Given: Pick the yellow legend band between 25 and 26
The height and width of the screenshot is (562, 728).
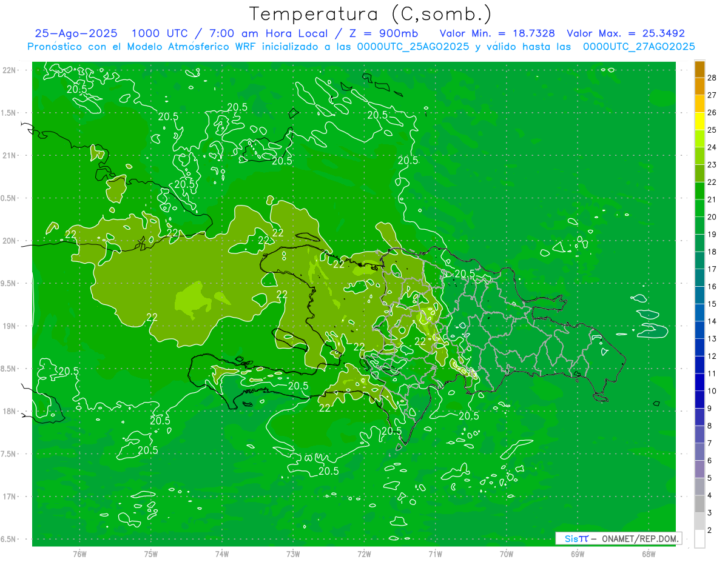Looking at the screenshot, I should click(x=700, y=121).
